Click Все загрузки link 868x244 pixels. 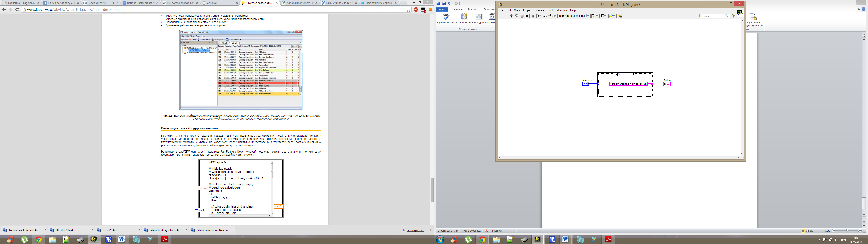pos(415,230)
